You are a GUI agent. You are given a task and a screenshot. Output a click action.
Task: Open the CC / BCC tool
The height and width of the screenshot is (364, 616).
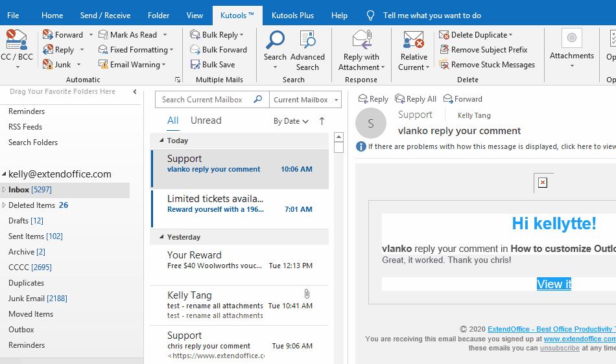(x=17, y=47)
